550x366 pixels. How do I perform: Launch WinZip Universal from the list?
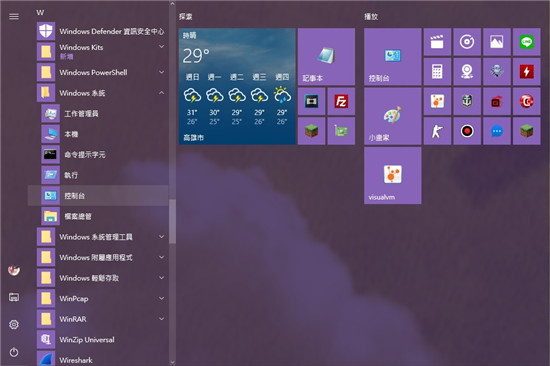[x=98, y=339]
